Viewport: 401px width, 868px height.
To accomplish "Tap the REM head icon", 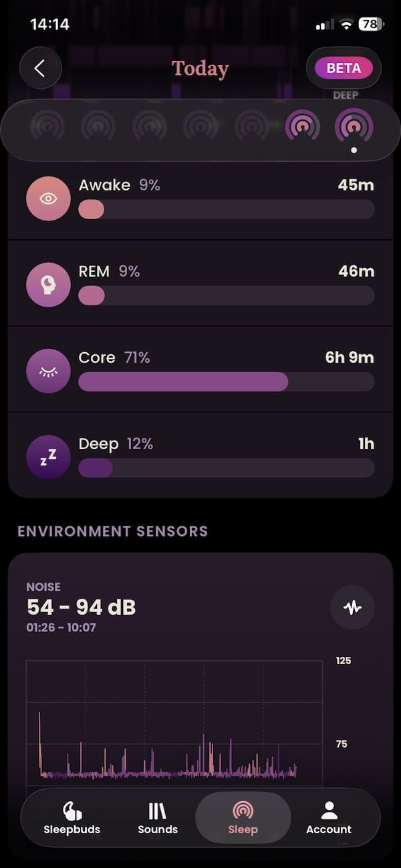I will pos(48,285).
